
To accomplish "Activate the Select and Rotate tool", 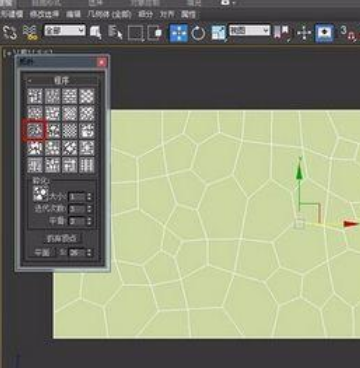I will (198, 33).
